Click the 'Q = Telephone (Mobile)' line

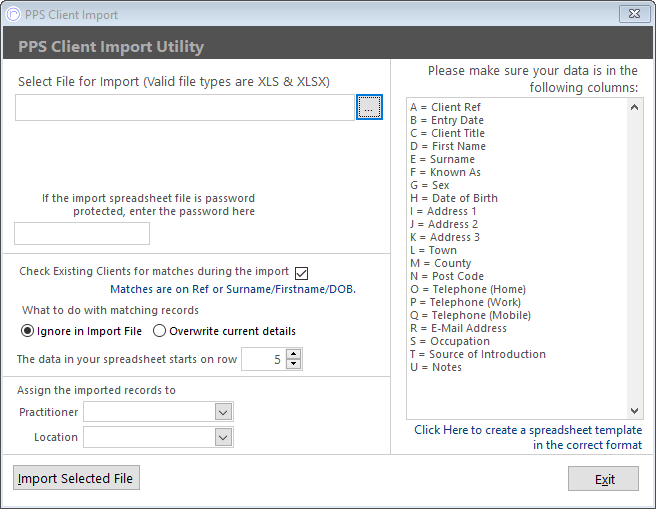[471, 315]
